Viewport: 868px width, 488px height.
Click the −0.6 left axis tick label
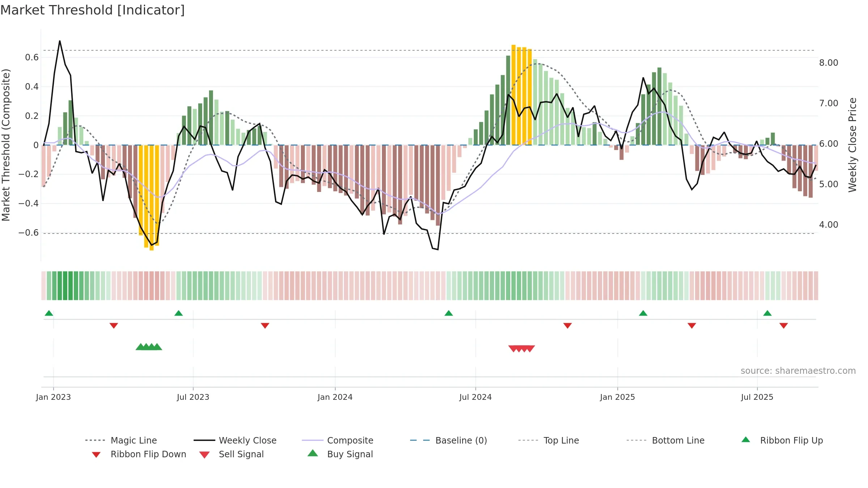click(x=29, y=233)
